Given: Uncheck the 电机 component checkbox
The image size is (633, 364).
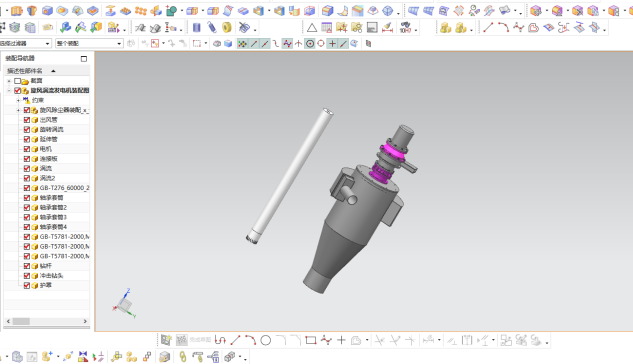Looking at the screenshot, I should tap(27, 149).
